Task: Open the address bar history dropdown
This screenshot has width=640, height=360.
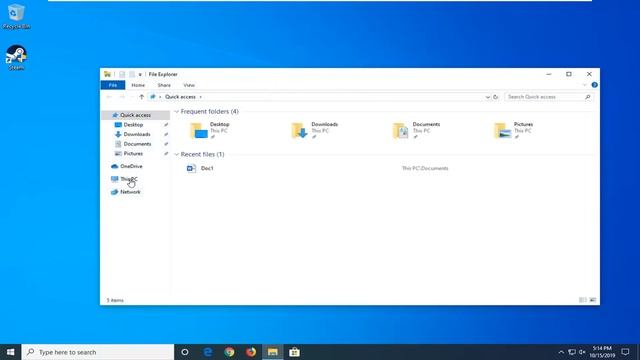Action: coord(487,97)
